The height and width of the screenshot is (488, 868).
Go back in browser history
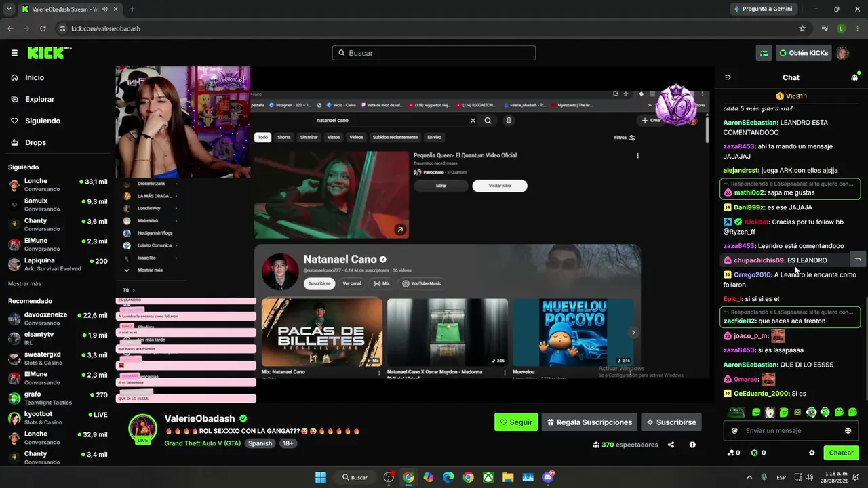[x=10, y=28]
